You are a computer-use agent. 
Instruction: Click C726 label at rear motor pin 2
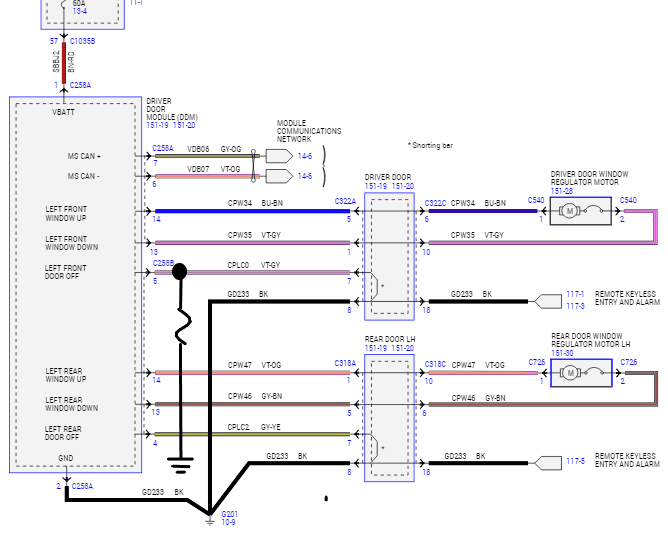(x=629, y=362)
